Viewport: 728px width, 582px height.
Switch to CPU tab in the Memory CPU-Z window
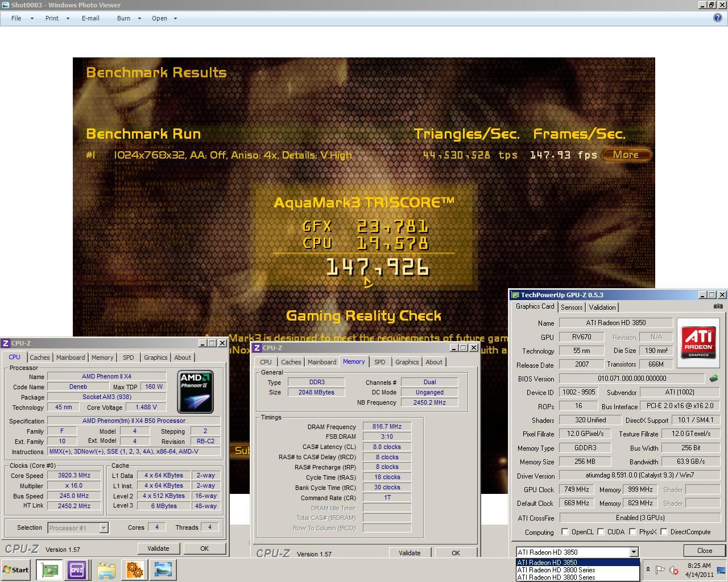(x=266, y=362)
